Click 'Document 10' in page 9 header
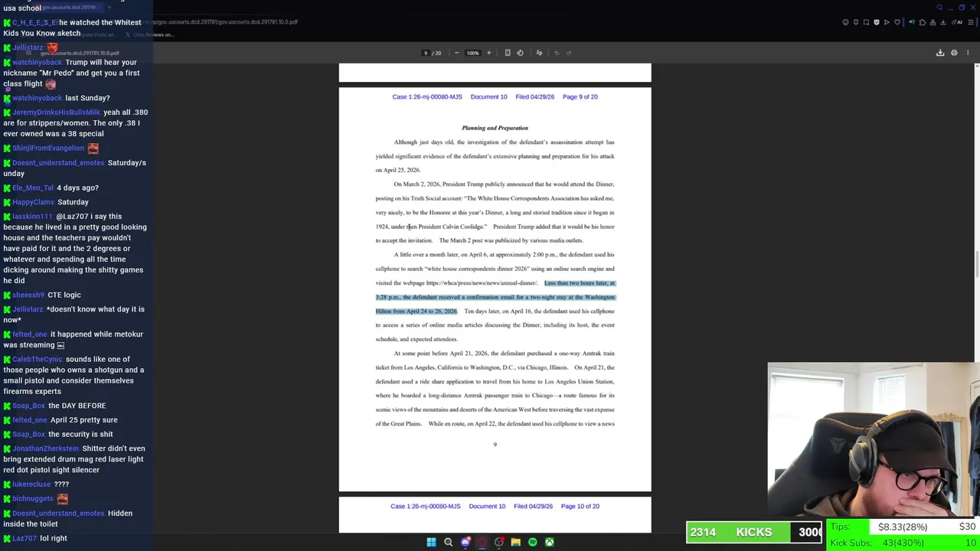 [x=488, y=97]
